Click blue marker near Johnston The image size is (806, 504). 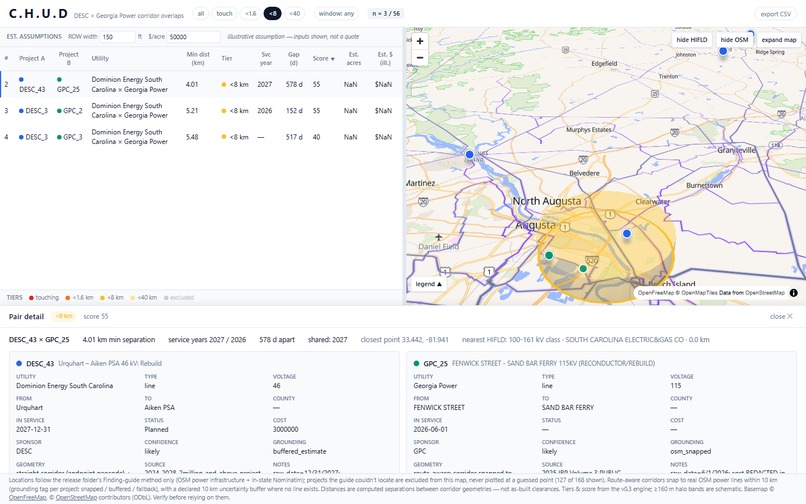click(x=723, y=51)
